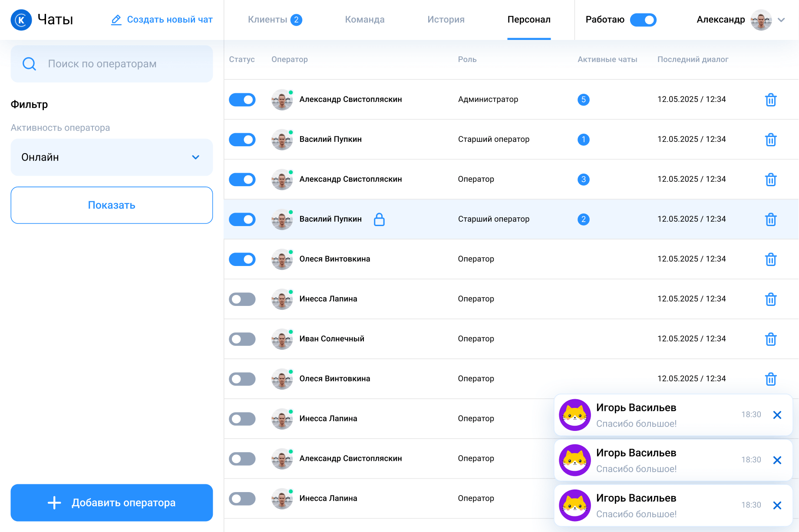Click the lock icon next to Василий Пупкин

coord(379,219)
